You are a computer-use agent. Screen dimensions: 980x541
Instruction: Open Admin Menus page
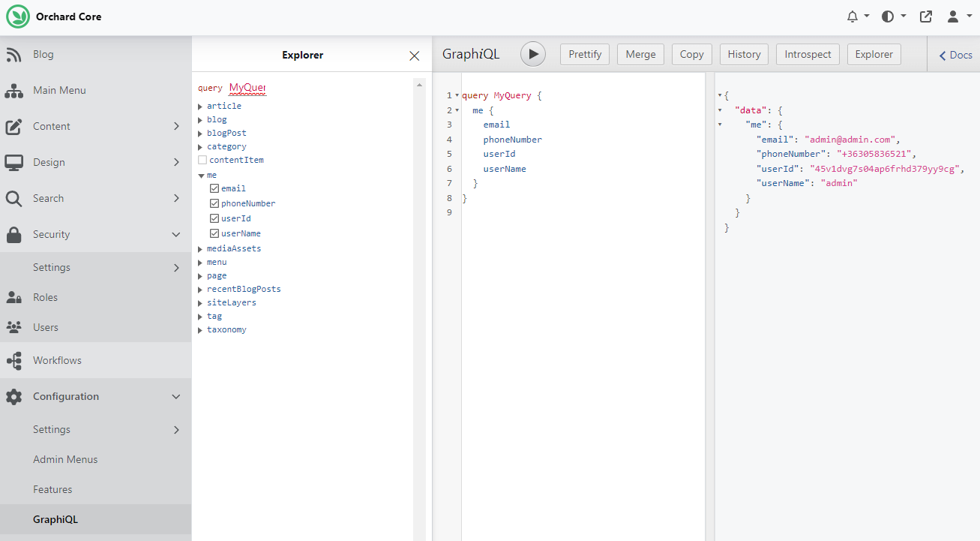[x=96, y=460]
